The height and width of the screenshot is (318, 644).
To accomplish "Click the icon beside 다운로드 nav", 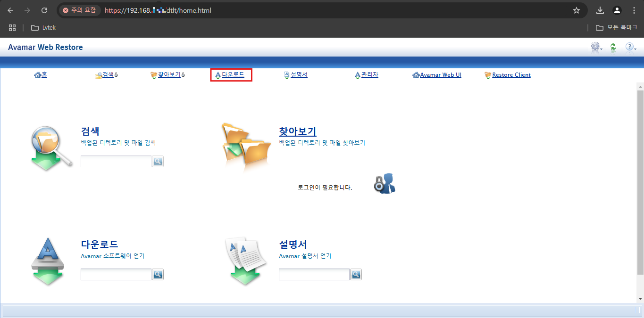I will pos(218,75).
